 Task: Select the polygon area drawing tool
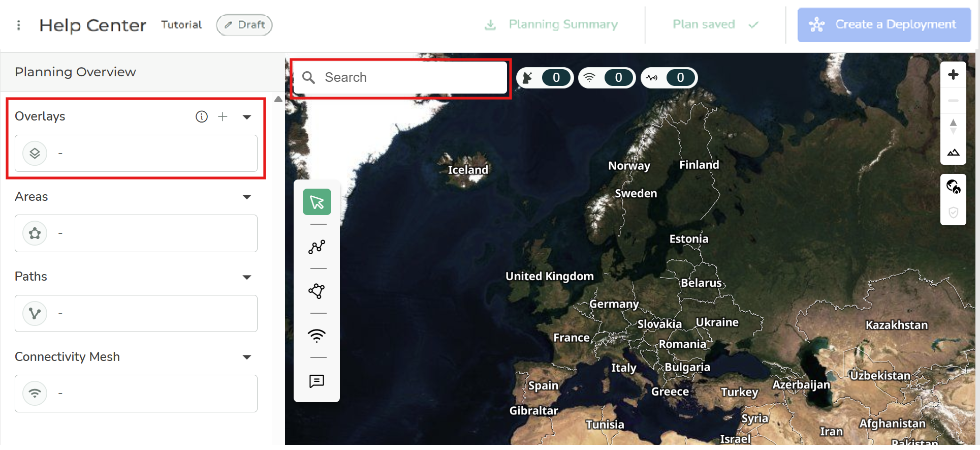(317, 291)
